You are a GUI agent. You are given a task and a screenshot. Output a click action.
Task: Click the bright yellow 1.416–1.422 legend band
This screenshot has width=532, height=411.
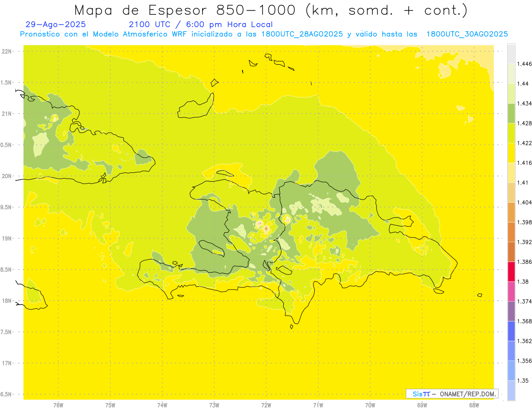(x=511, y=153)
